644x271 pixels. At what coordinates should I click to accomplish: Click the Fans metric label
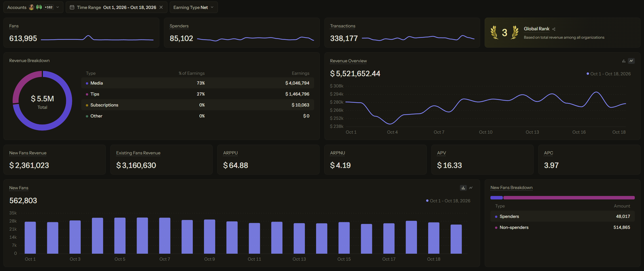pyautogui.click(x=14, y=26)
